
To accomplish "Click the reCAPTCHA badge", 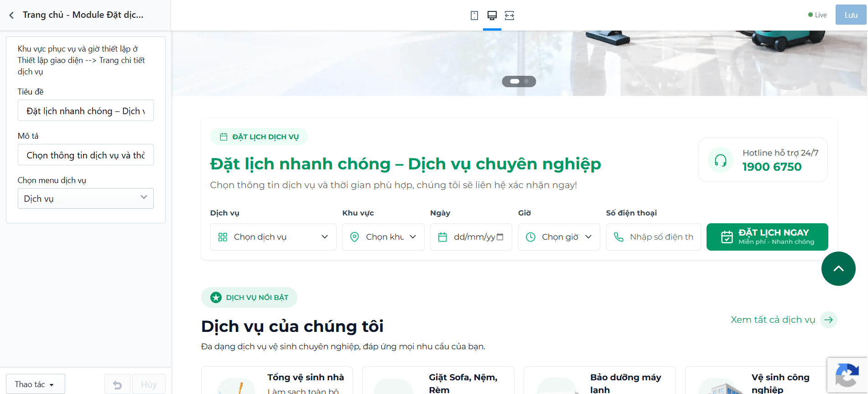I will click(847, 375).
